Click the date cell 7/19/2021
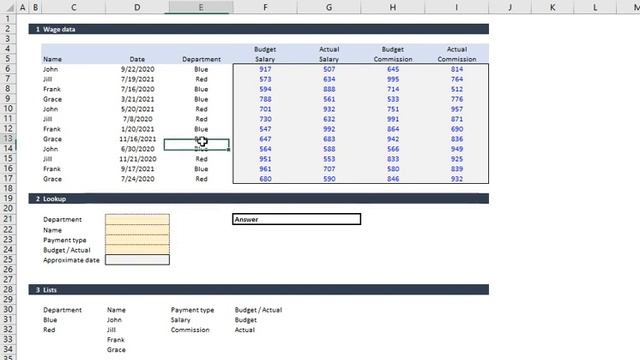 pos(138,79)
